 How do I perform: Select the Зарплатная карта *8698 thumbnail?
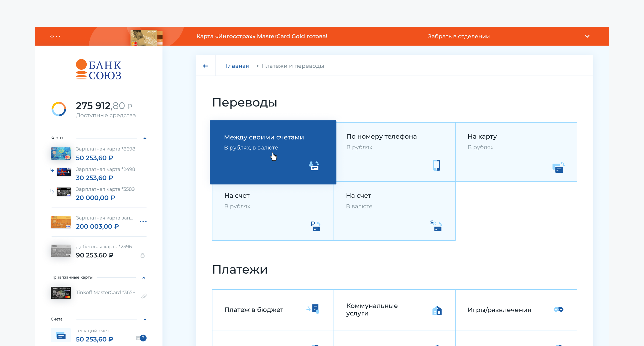click(x=61, y=153)
